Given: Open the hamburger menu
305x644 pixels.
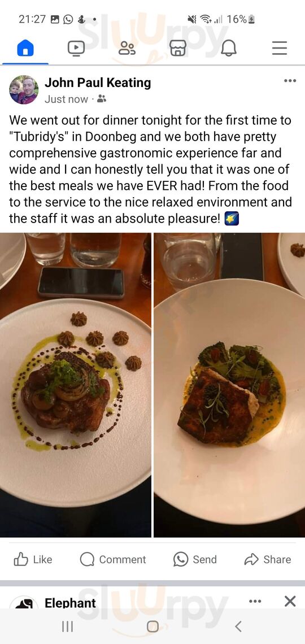Looking at the screenshot, I should click(280, 49).
